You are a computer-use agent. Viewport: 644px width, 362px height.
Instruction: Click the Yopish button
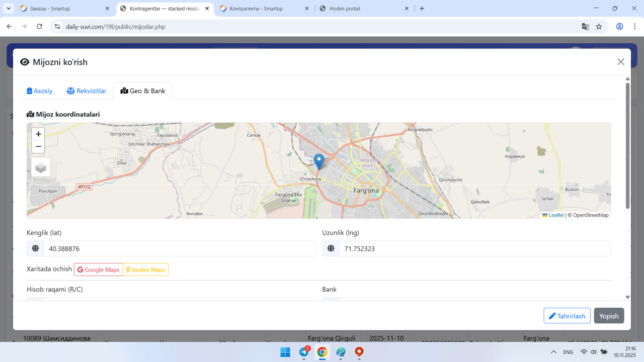pyautogui.click(x=609, y=316)
